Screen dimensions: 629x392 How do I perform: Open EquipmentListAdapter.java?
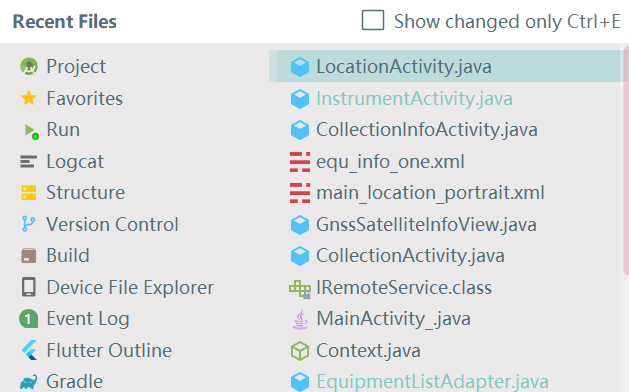point(432,382)
